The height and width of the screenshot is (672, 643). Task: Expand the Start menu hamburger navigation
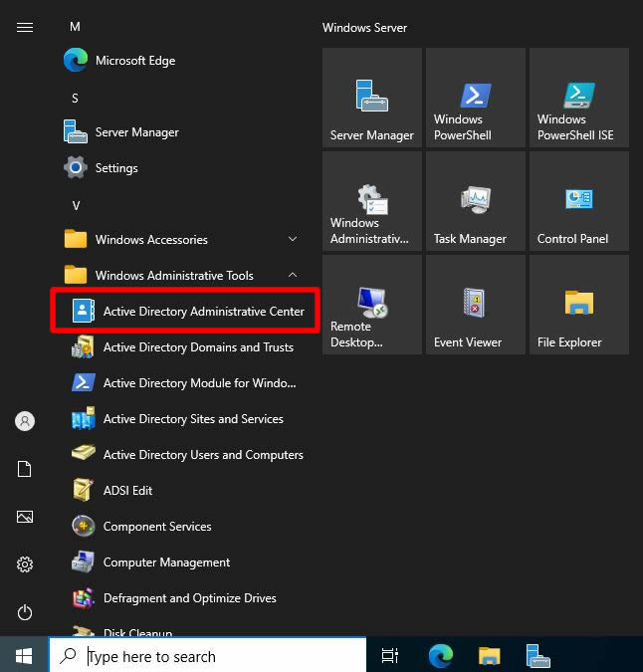25,27
